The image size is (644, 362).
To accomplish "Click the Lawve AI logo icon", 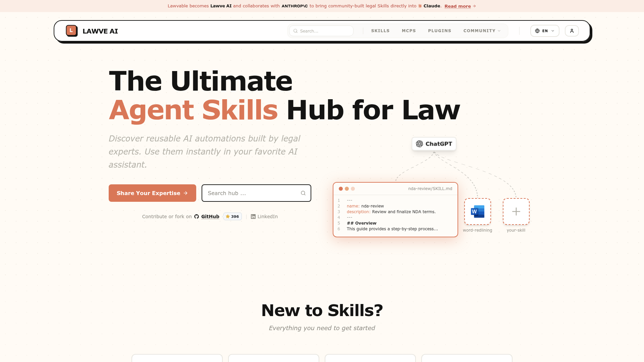I will [x=72, y=31].
